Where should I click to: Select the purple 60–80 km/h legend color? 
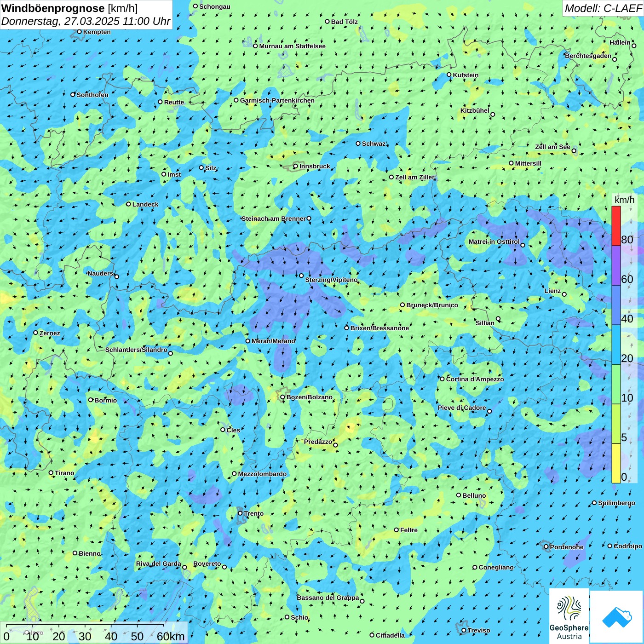(616, 265)
